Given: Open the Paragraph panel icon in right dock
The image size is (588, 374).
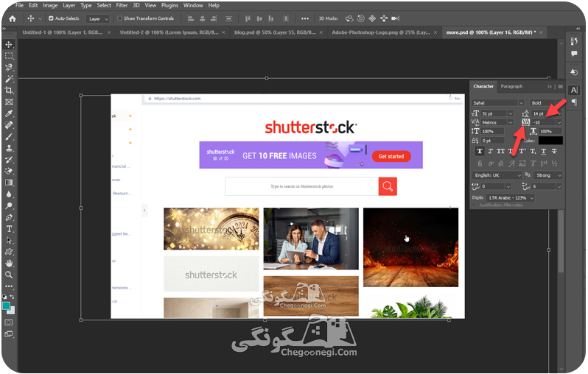Looking at the screenshot, I should pos(574,102).
